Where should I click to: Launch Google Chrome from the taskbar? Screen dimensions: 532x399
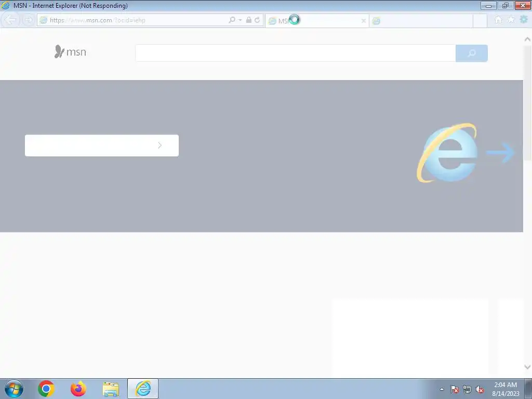[x=46, y=389]
